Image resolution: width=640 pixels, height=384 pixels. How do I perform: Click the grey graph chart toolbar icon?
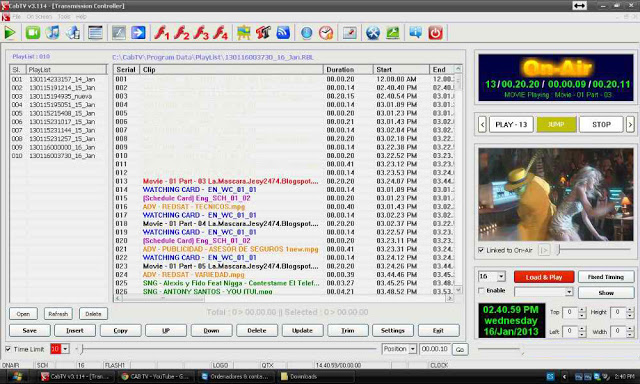click(119, 33)
